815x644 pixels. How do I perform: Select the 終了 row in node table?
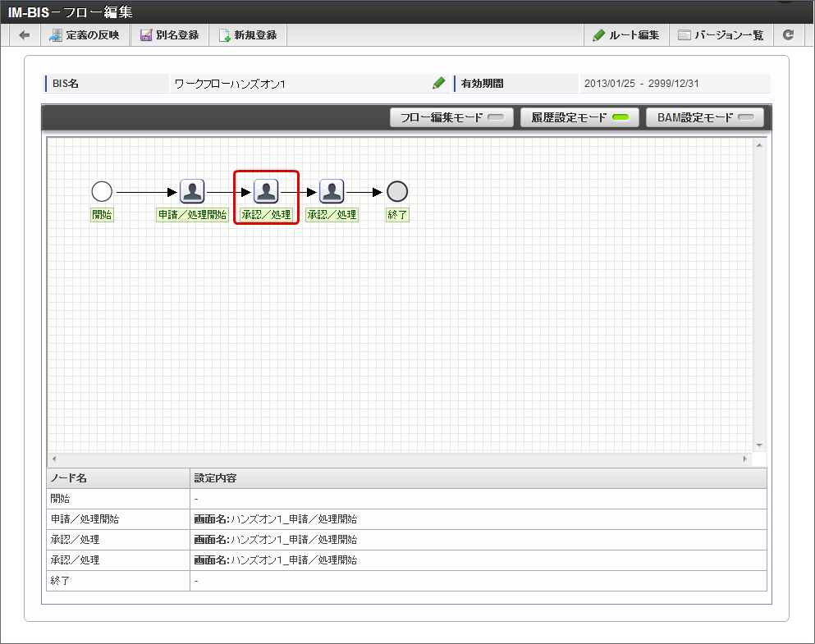click(406, 581)
